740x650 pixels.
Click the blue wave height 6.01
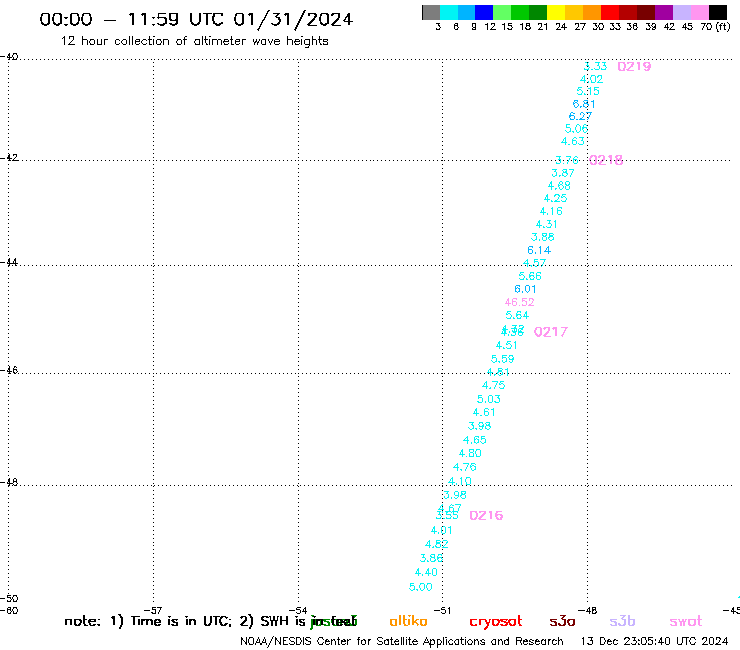point(525,289)
